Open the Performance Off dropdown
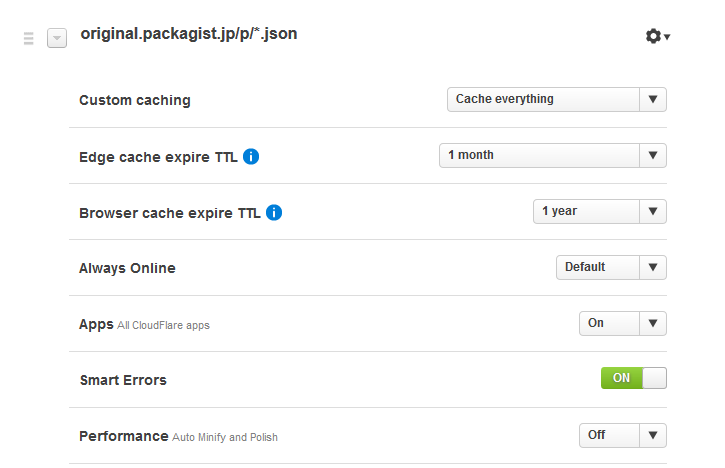This screenshot has width=725, height=468. point(622,435)
